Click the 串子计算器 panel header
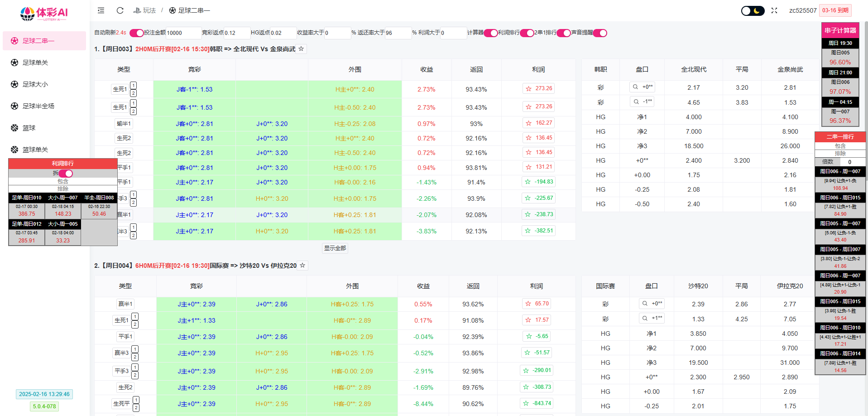868x416 pixels. point(840,30)
